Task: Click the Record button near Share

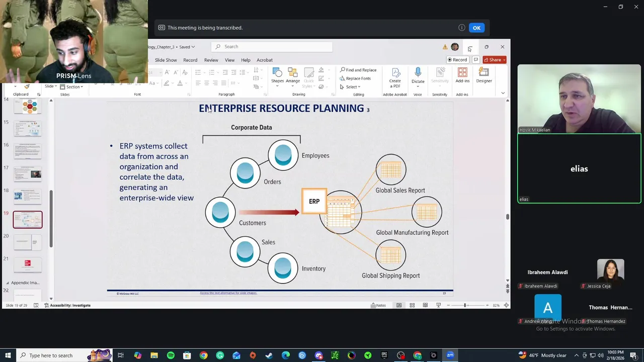Action: (x=457, y=60)
